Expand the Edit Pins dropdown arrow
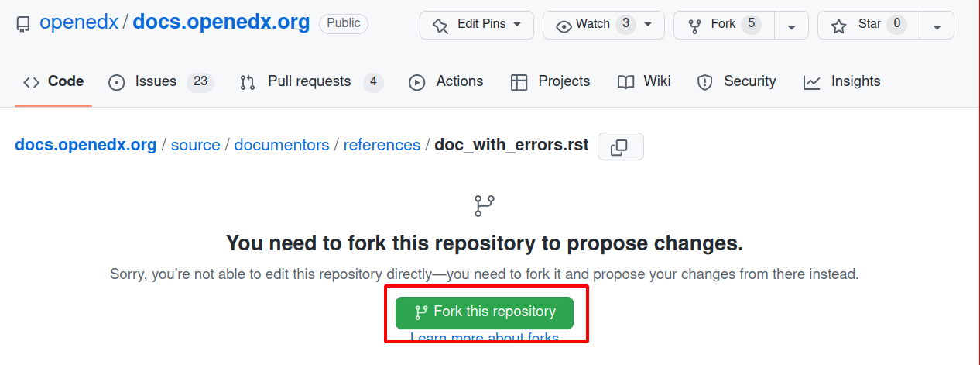Image resolution: width=980 pixels, height=365 pixels. tap(517, 25)
